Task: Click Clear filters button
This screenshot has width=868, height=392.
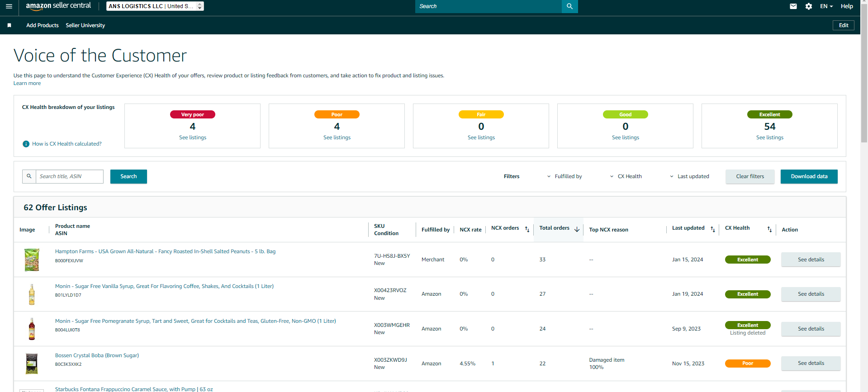Action: pos(750,176)
